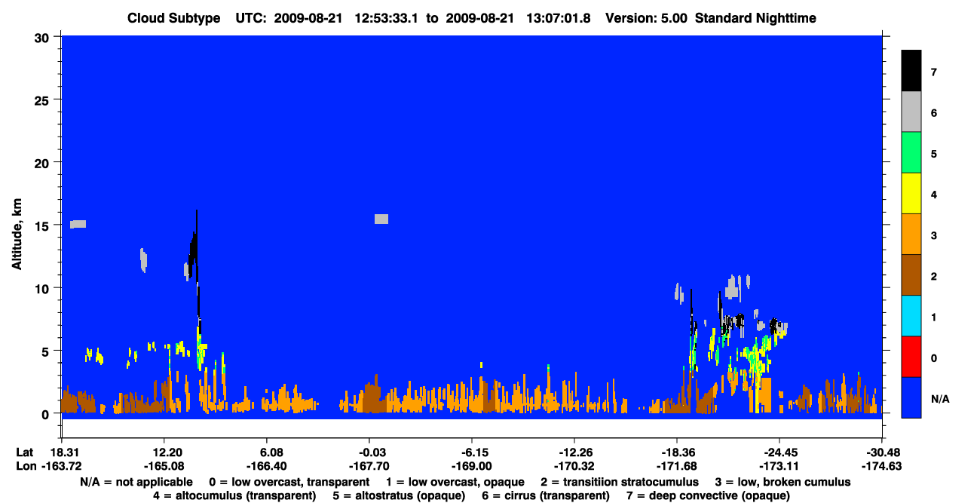The image size is (980, 503).
Task: Click longitude value -163.72
Action: (61, 466)
